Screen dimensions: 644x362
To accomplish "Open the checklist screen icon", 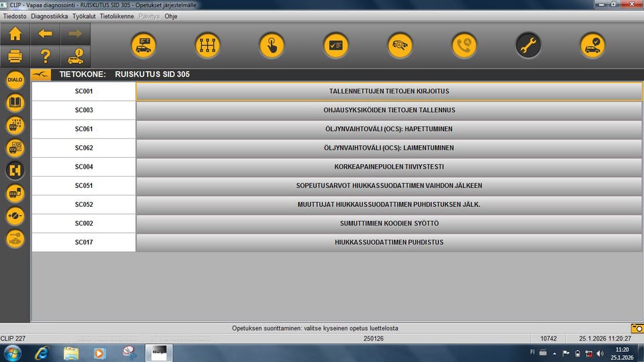I will click(335, 45).
